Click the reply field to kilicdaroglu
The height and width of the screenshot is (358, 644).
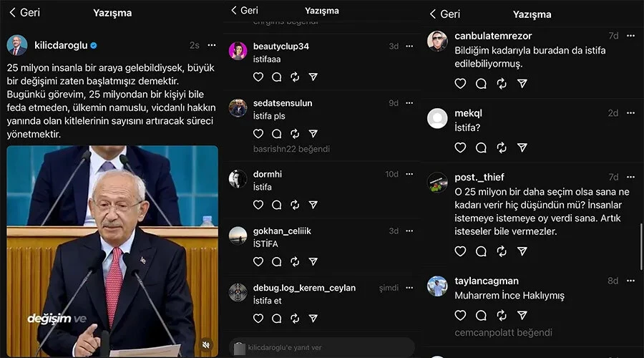tap(322, 347)
